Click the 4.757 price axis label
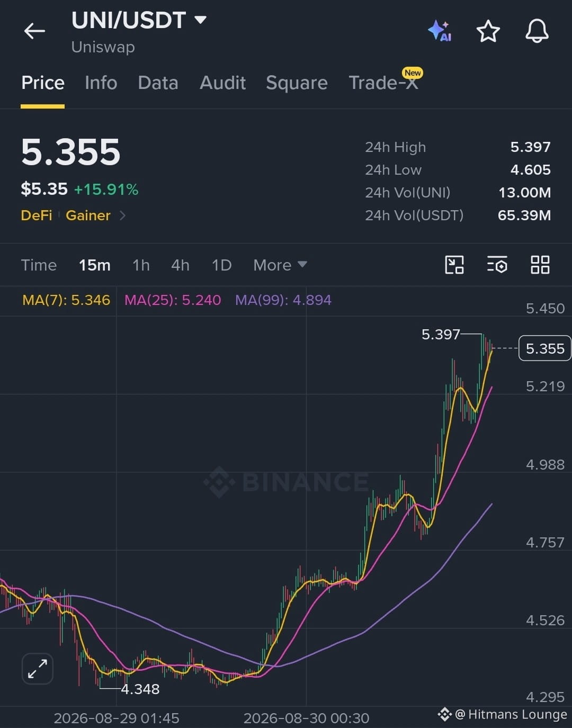The height and width of the screenshot is (728, 572). [x=545, y=543]
